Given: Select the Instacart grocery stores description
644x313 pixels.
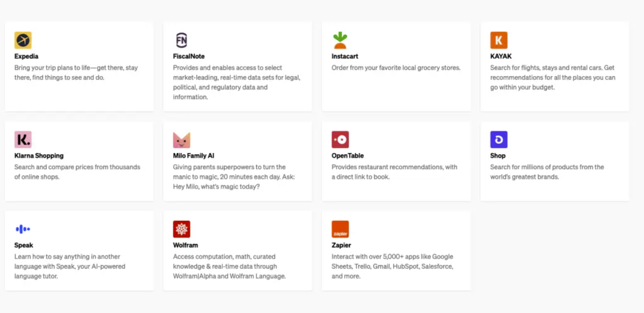Looking at the screenshot, I should 396,68.
